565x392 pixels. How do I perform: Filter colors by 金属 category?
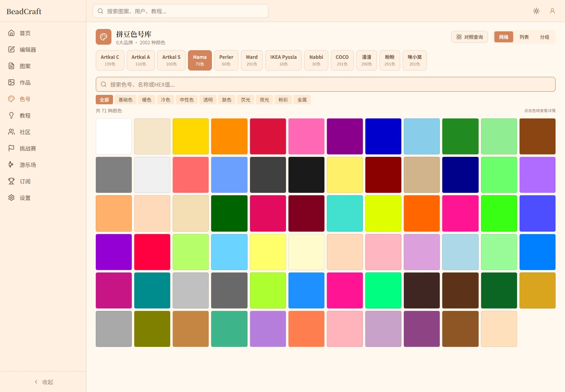tap(302, 100)
